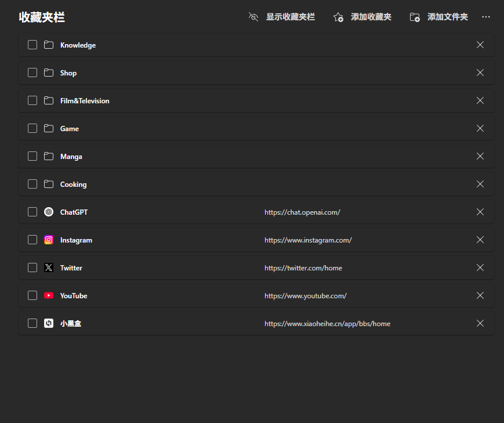This screenshot has height=423, width=504.
Task: Click the 小黑盒 favicon
Action: [49, 323]
